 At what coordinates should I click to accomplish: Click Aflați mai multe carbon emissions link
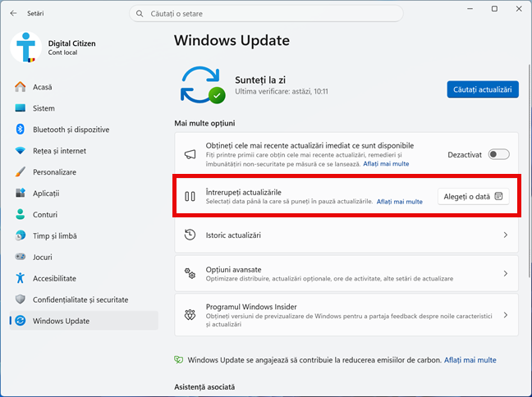(470, 360)
